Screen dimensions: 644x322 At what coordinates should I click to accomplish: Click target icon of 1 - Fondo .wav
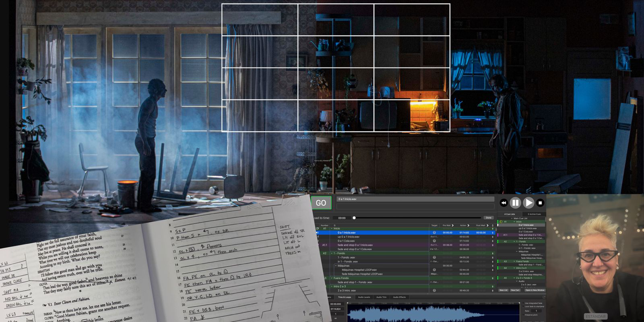tap(434, 257)
